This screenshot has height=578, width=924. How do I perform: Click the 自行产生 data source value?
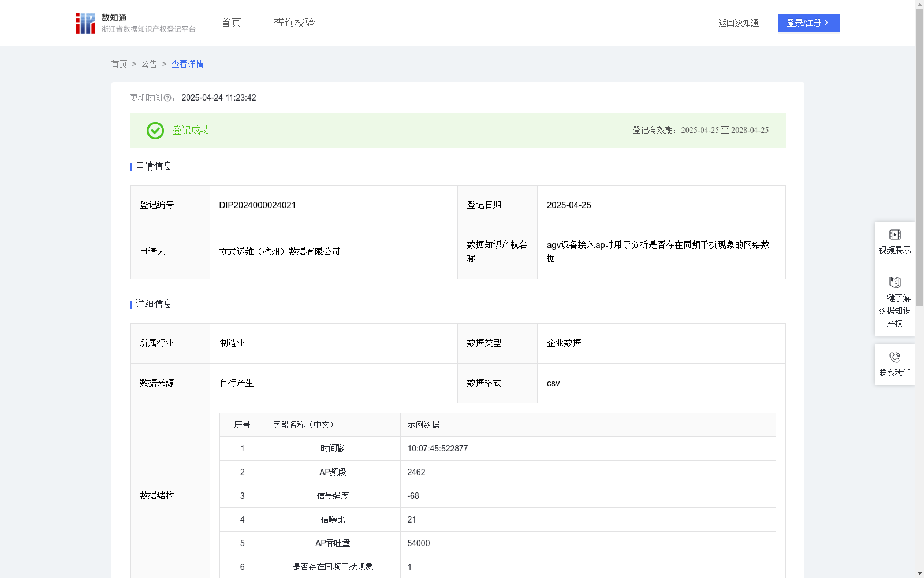pos(237,383)
